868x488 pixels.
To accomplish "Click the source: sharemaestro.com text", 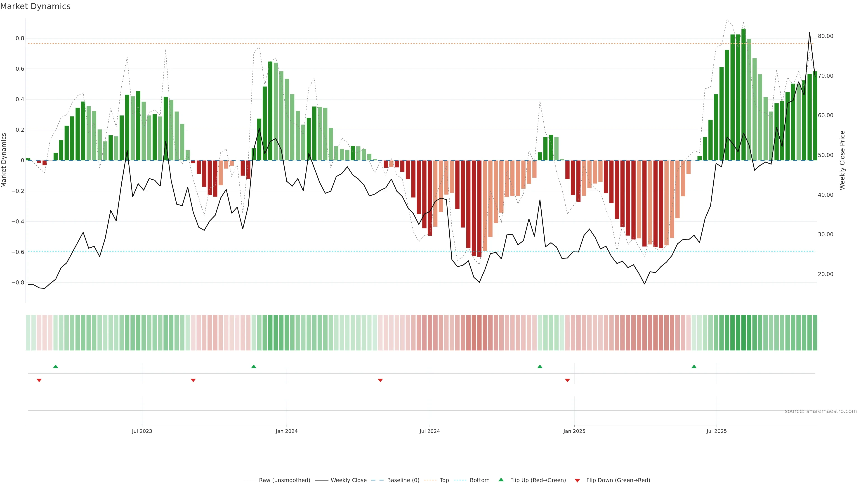I will 821,411.
